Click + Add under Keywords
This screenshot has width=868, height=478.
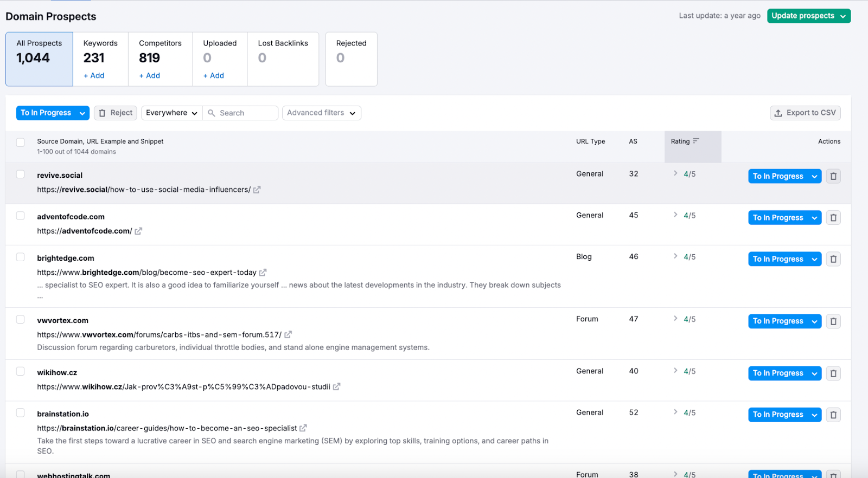(94, 75)
